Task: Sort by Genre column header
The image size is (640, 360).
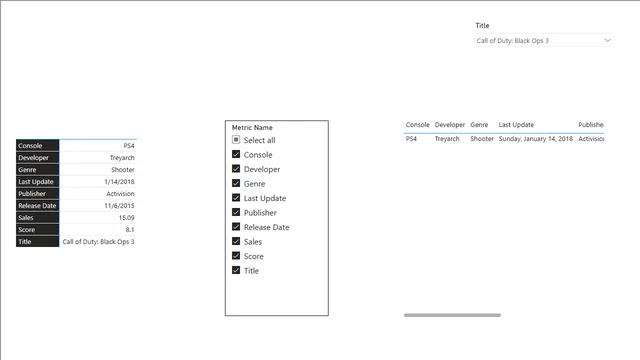Action: (479, 125)
